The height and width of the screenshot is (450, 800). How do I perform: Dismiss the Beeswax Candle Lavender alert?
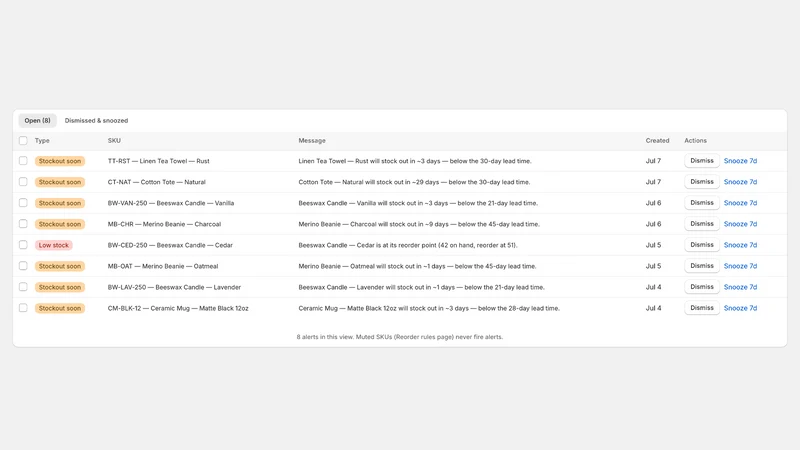(x=702, y=287)
